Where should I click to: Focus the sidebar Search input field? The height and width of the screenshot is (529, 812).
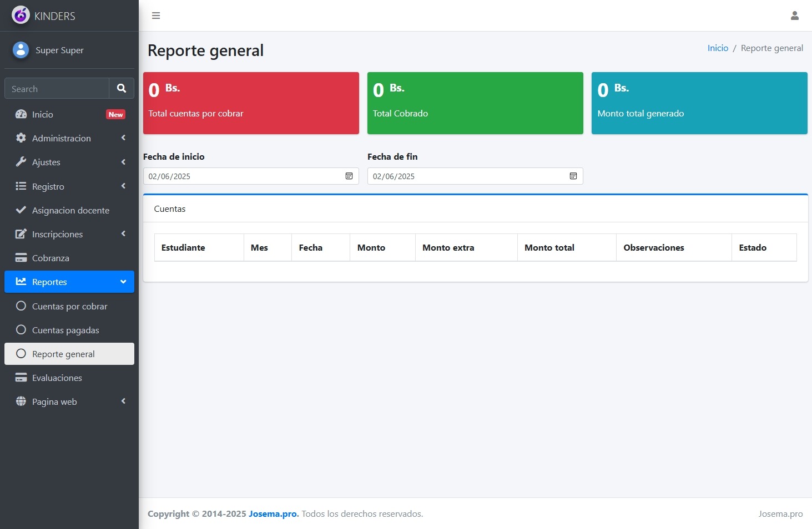point(57,89)
